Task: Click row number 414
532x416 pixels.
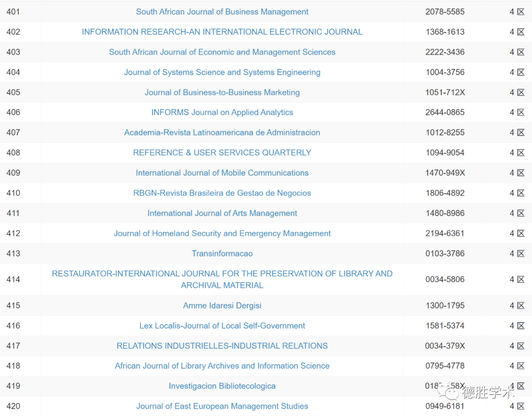Action: point(13,279)
